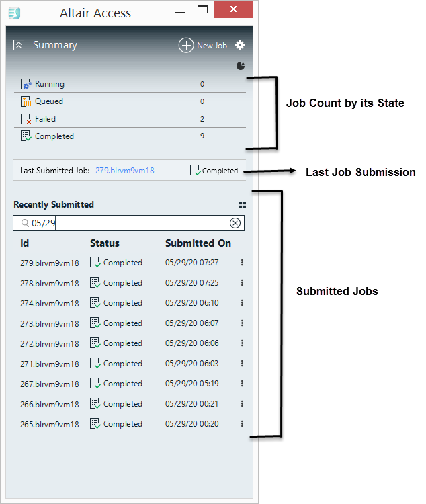Click the job search input field

click(x=128, y=223)
